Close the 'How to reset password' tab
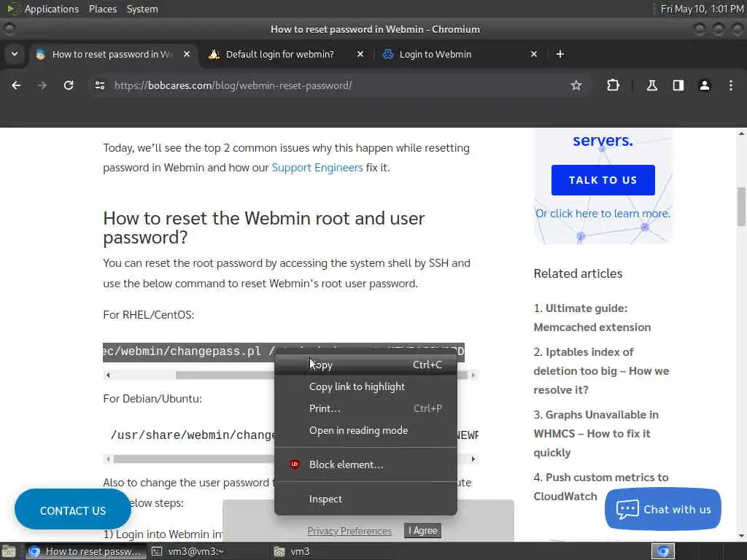Screen dimensions: 747x560 tap(187, 54)
